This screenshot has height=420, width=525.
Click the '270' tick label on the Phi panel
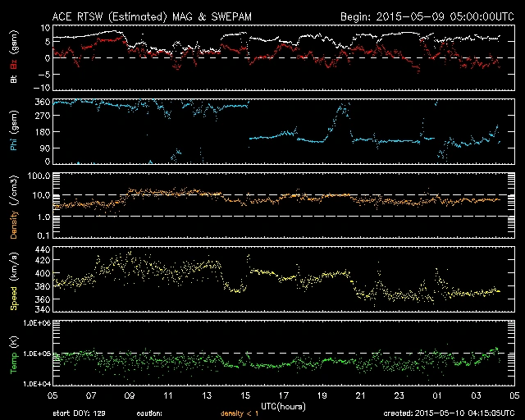[42, 116]
